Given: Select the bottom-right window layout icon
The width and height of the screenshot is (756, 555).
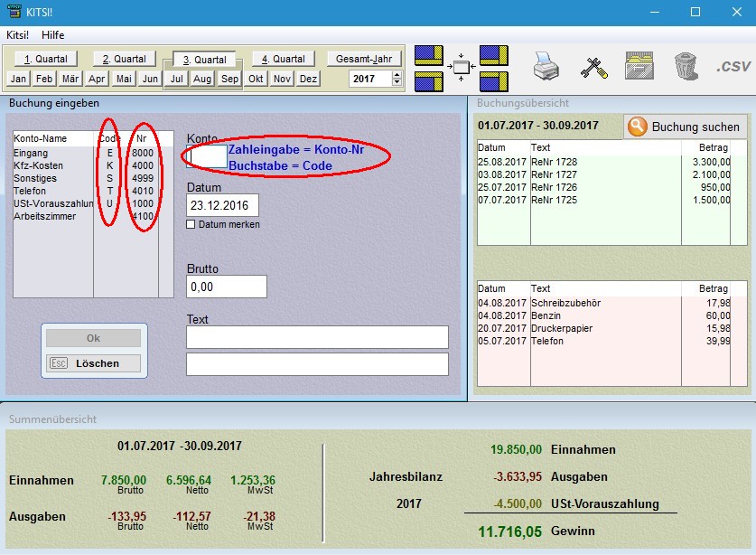Looking at the screenshot, I should pos(493,80).
